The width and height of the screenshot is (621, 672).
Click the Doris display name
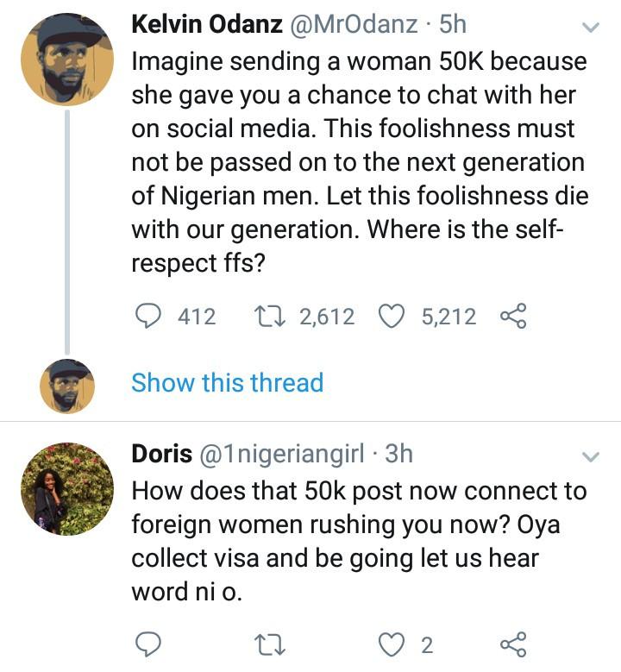pyautogui.click(x=161, y=453)
